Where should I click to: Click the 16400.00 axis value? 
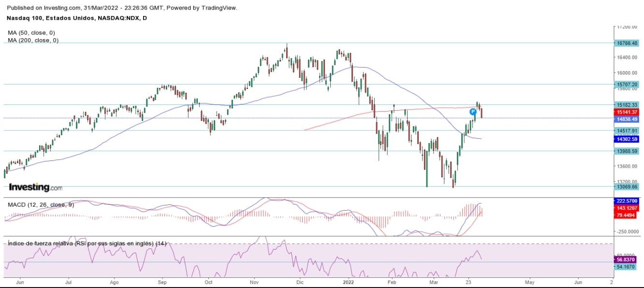627,58
